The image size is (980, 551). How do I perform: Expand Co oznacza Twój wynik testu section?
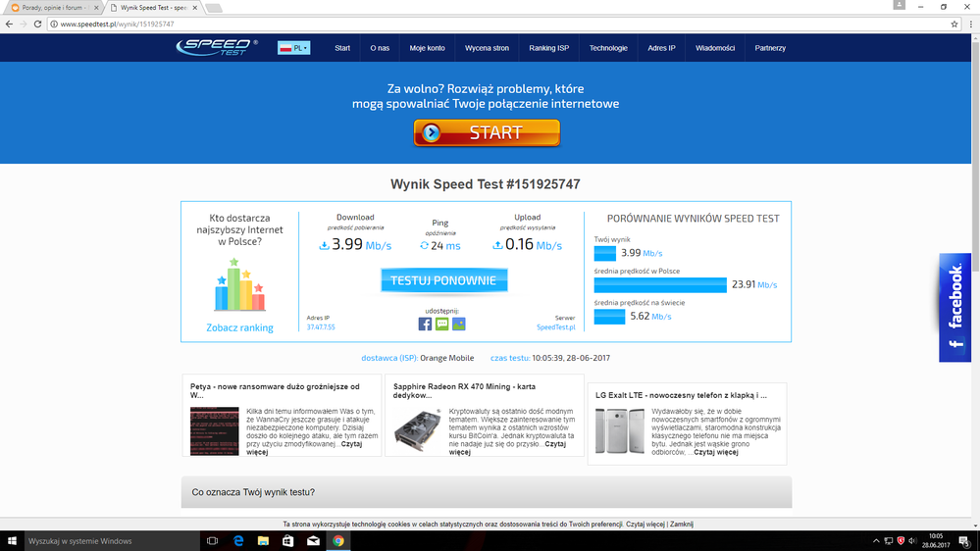[x=487, y=492]
